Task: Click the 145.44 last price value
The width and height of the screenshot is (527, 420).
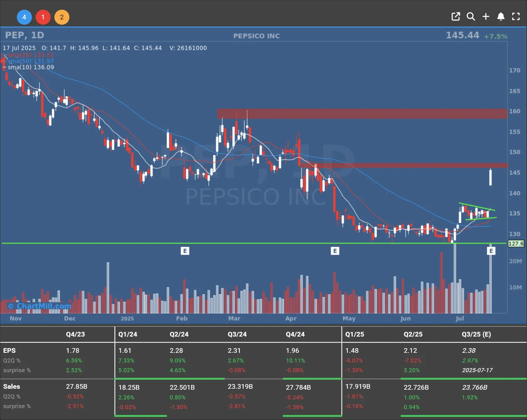Action: coord(462,35)
